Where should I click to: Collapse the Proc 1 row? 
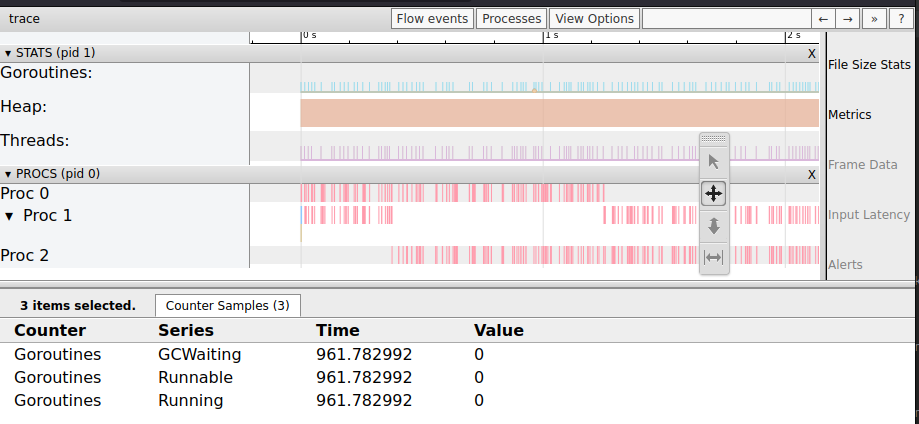coord(9,216)
